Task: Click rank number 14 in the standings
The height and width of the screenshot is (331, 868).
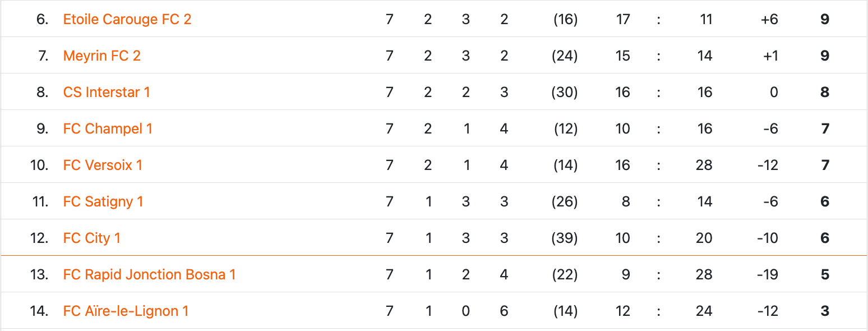Action: tap(39, 311)
